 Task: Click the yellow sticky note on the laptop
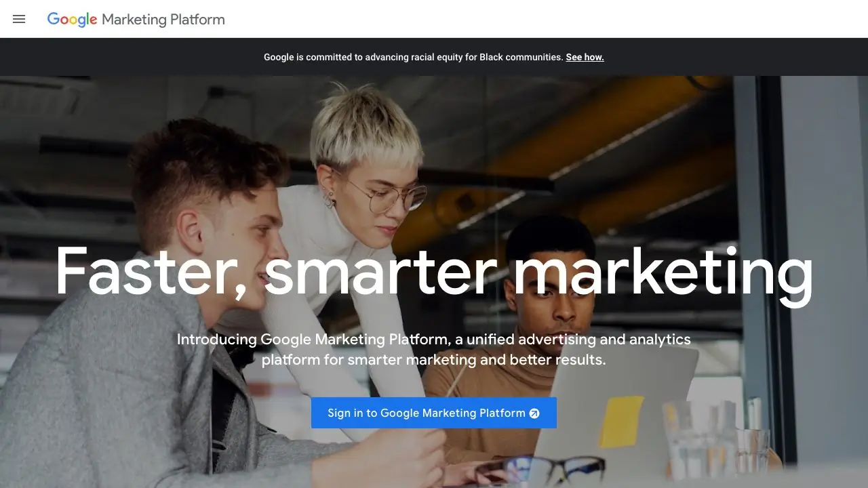point(620,421)
